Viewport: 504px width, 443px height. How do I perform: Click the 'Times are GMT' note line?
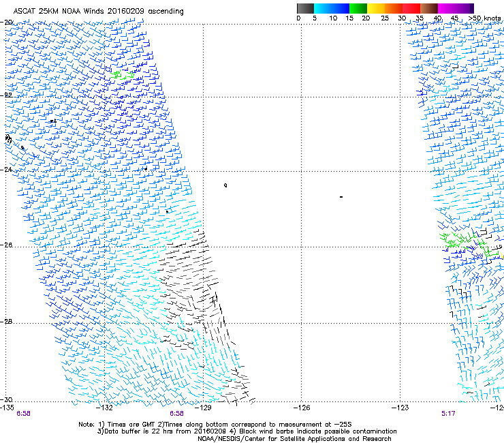(215, 425)
